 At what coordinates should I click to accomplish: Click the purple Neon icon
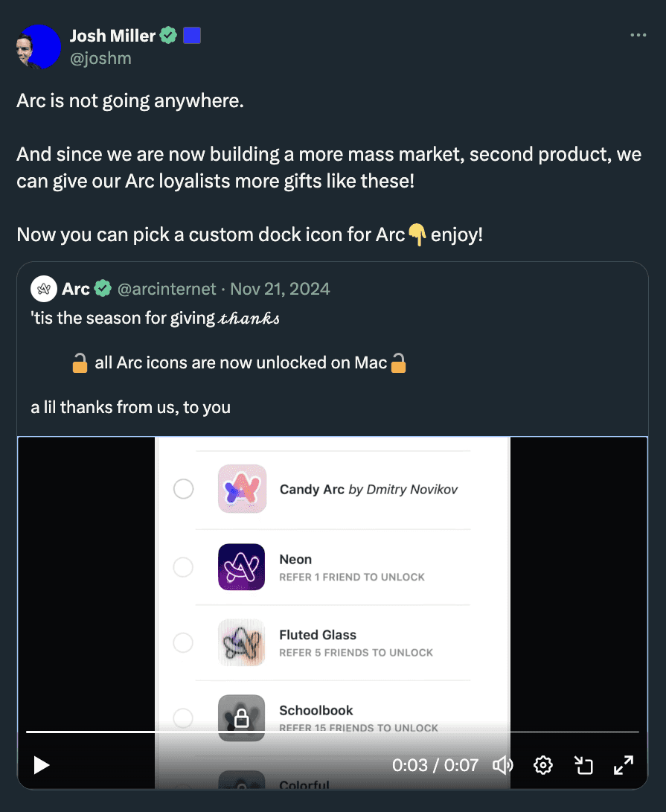[241, 566]
